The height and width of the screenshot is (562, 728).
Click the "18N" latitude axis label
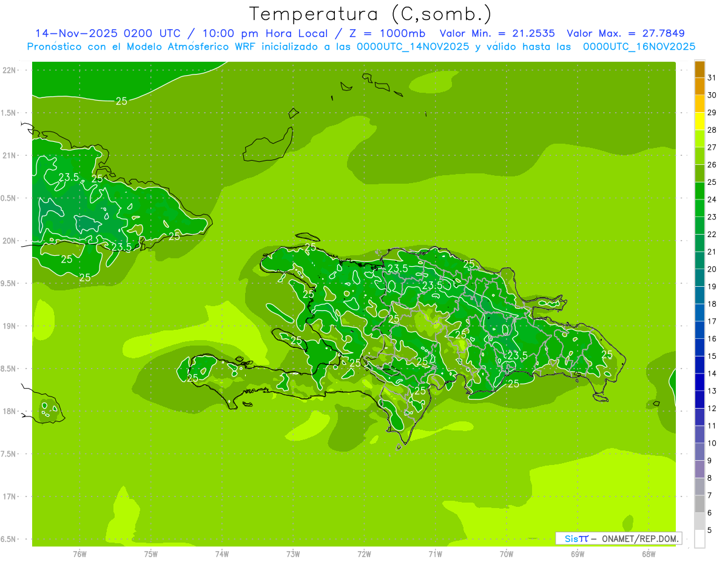[x=9, y=411]
